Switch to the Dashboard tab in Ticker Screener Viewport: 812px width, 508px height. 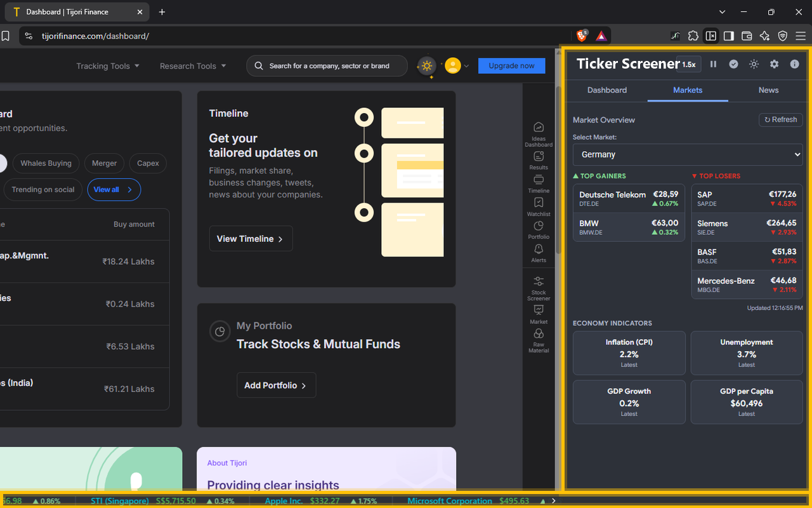pyautogui.click(x=607, y=90)
